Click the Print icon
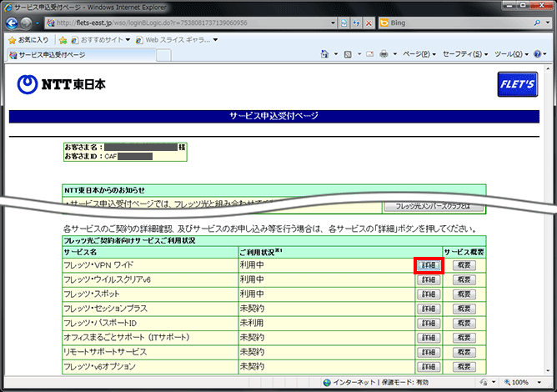The height and width of the screenshot is (392, 557). [384, 54]
